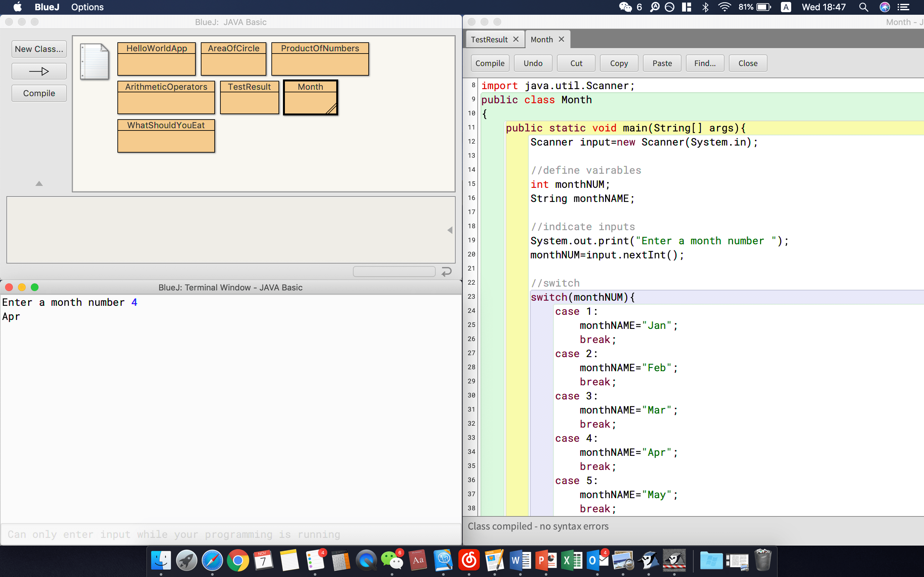This screenshot has width=924, height=577.
Task: Click the Undo toolbar button
Action: click(533, 63)
